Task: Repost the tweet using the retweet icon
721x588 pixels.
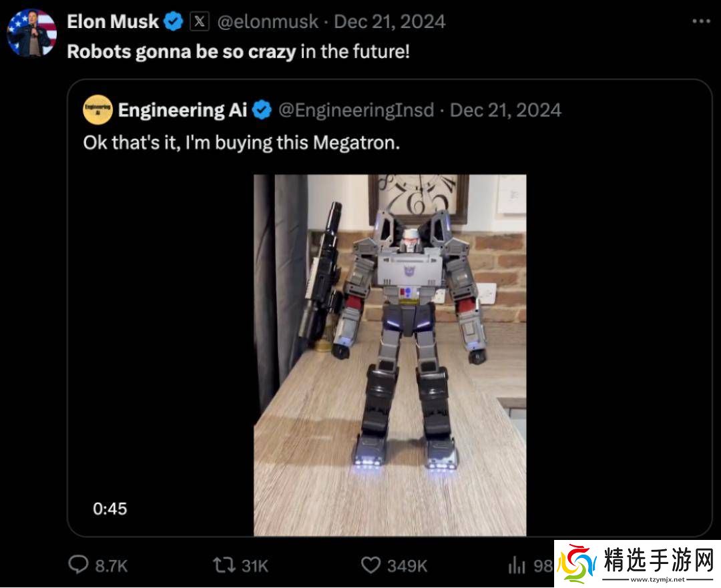Action: click(224, 566)
